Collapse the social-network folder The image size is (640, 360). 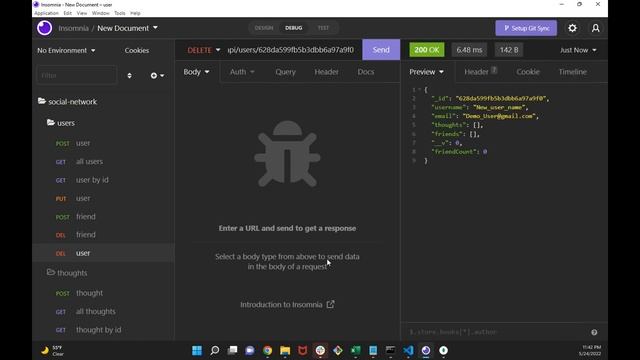pos(68,101)
